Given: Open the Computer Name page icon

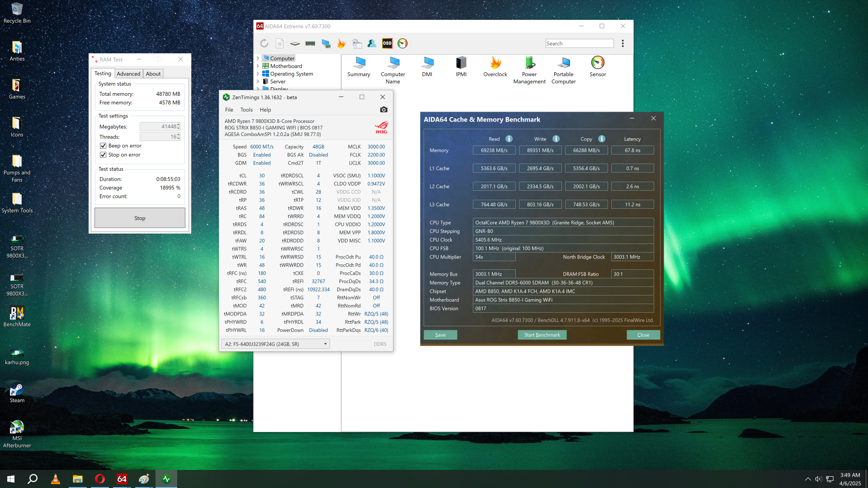Looking at the screenshot, I should click(x=393, y=70).
